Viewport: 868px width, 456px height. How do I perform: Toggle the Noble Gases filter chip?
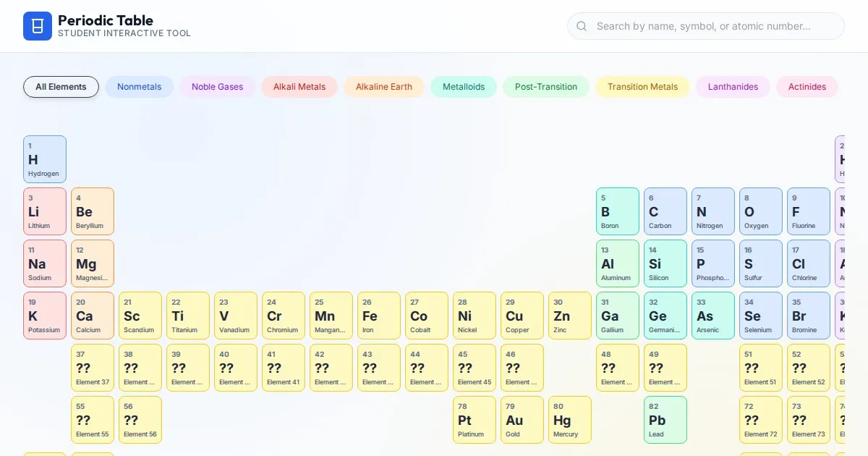[217, 87]
